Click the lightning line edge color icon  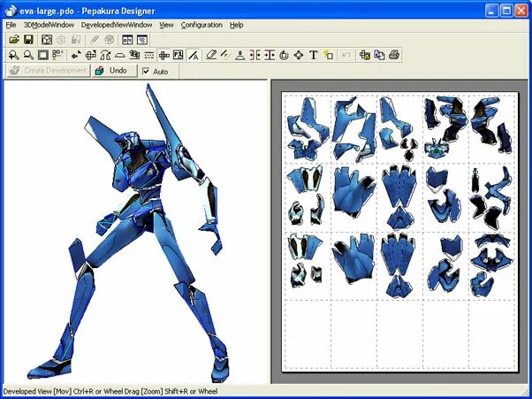(225, 55)
